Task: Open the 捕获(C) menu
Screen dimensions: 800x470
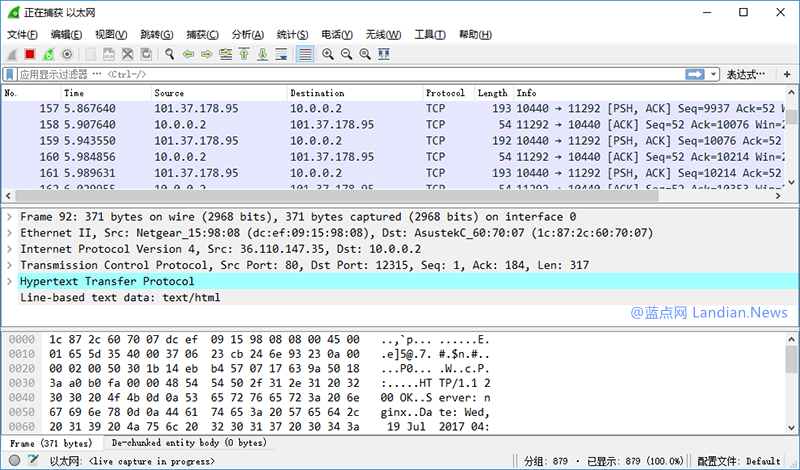Action: (x=203, y=35)
